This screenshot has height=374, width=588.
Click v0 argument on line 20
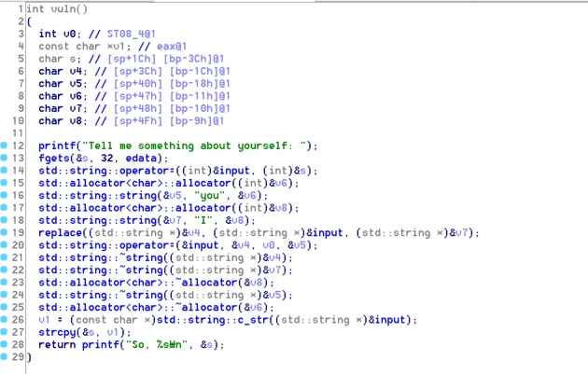(269, 245)
